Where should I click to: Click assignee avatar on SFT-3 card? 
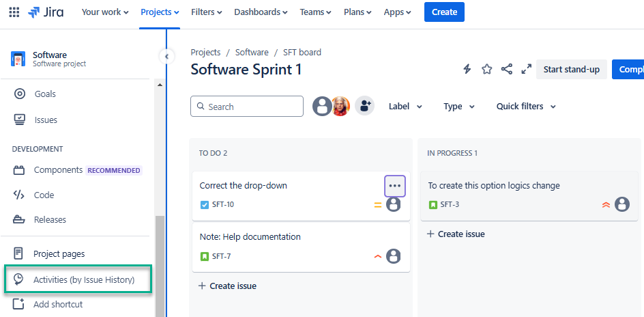click(x=621, y=204)
